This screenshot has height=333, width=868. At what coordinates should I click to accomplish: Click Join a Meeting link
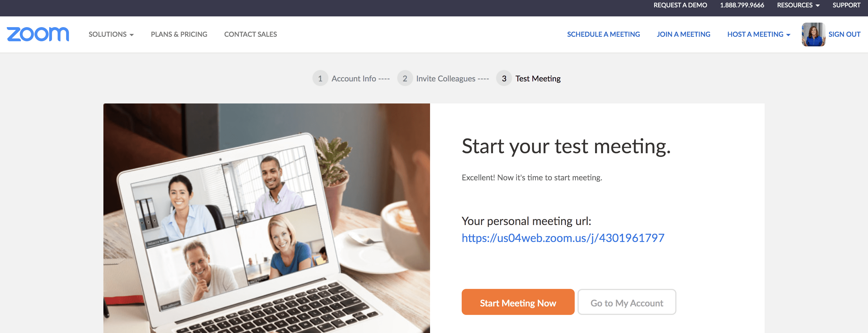click(x=683, y=34)
